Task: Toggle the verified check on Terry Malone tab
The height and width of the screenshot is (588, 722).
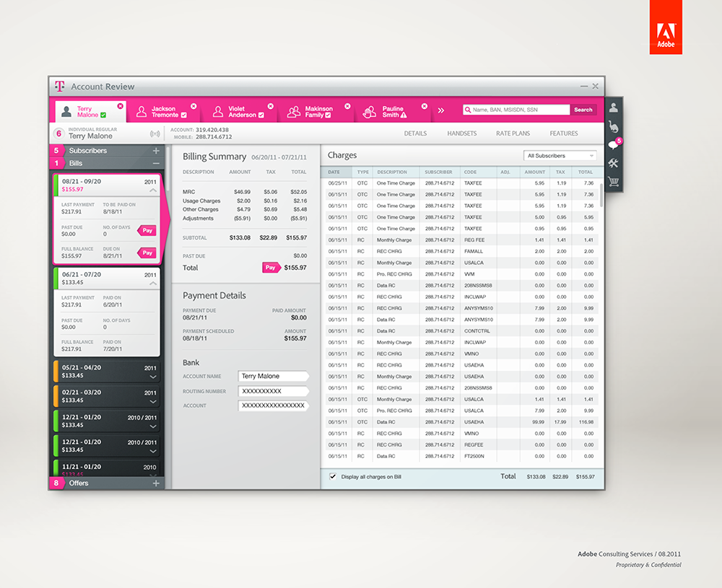Action: click(x=103, y=115)
